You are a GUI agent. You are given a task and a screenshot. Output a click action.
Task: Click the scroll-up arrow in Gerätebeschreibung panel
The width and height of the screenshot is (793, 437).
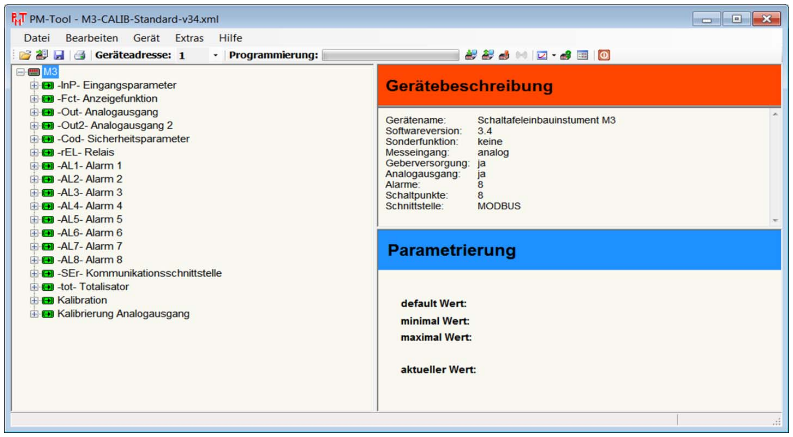click(x=775, y=115)
